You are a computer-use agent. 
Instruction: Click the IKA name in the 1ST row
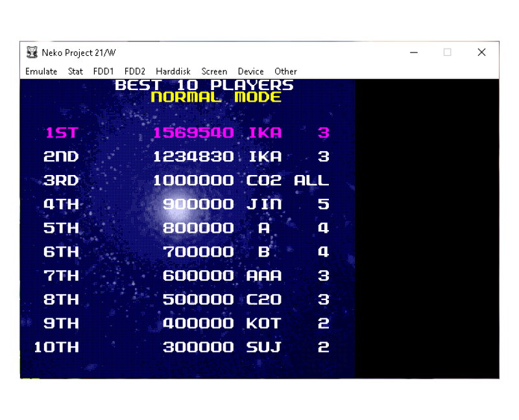(x=265, y=133)
